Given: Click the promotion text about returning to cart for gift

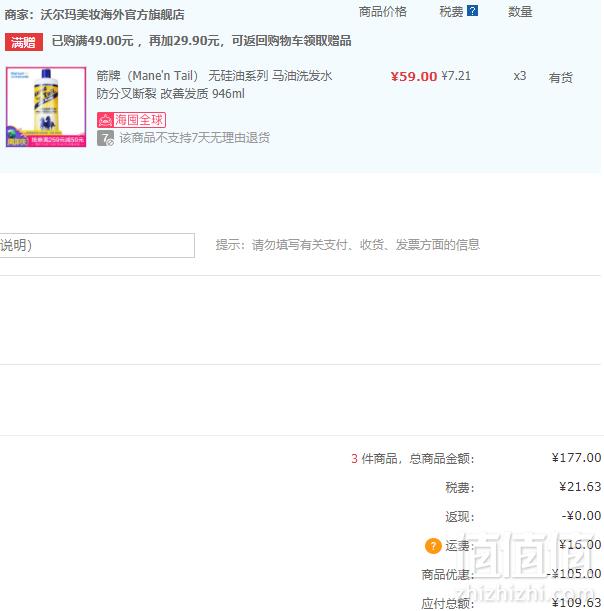Looking at the screenshot, I should [201, 41].
